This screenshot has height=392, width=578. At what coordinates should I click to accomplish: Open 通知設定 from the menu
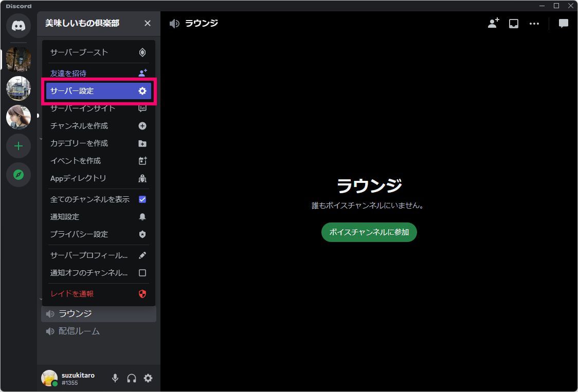pos(98,217)
